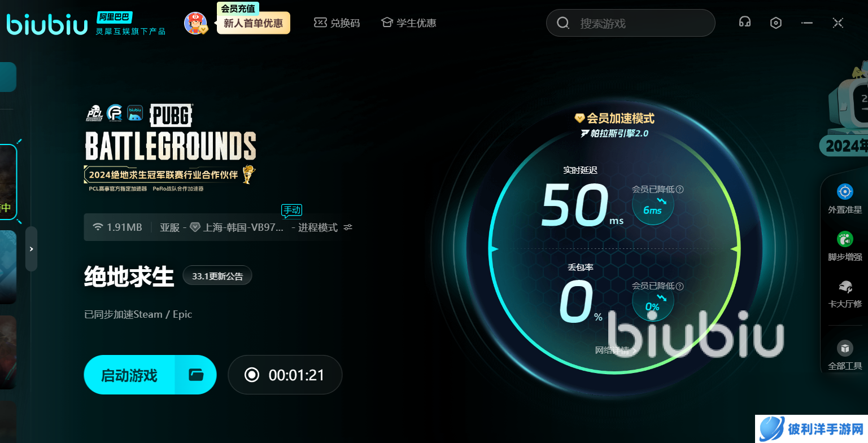This screenshot has height=443, width=868.
Task: Toggle the 手动 manual mode tag
Action: click(x=291, y=210)
